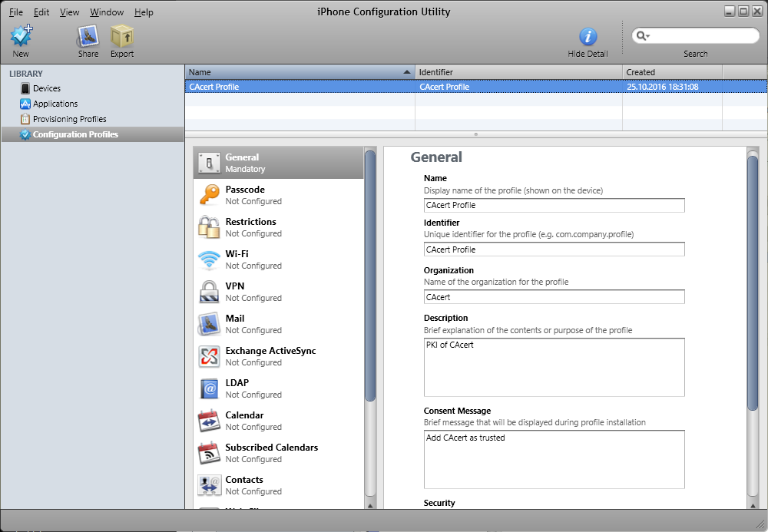
Task: Open the Window menu
Action: [106, 12]
